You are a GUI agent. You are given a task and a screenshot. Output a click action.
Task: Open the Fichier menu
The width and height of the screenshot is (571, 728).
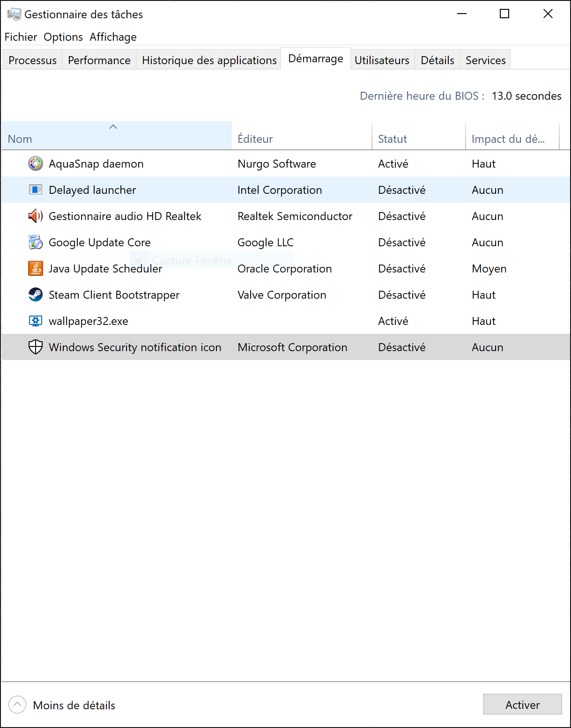[x=21, y=37]
